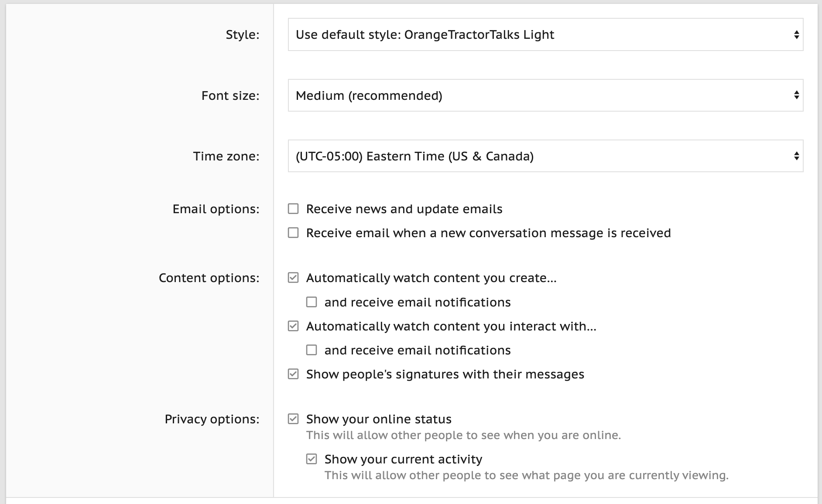Uncheck Automatically watch content you create
Viewport: 822px width, 504px height.
293,278
